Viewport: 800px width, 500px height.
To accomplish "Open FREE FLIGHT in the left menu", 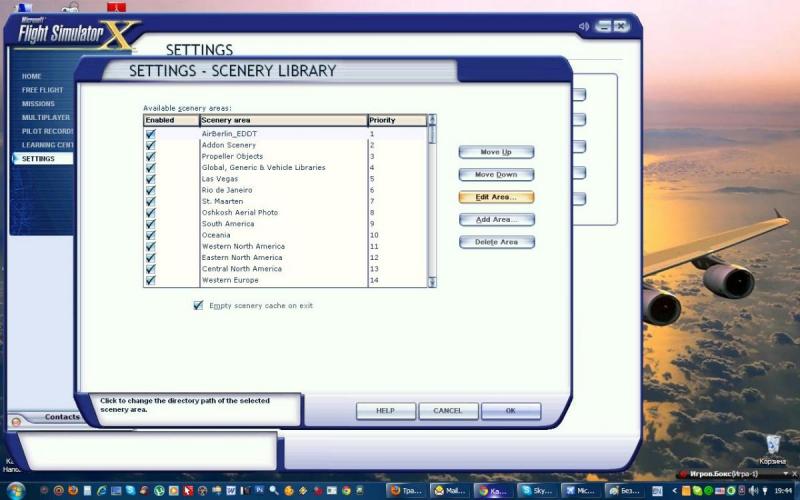I will tap(42, 90).
